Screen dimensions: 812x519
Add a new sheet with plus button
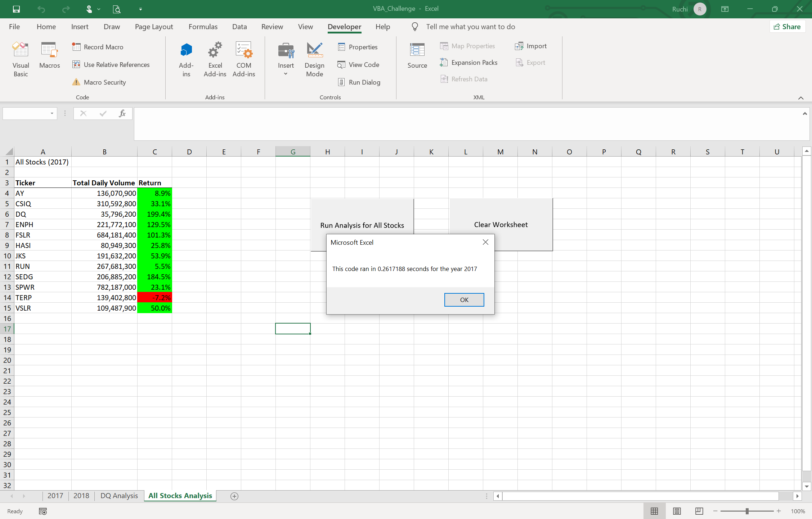[234, 496]
